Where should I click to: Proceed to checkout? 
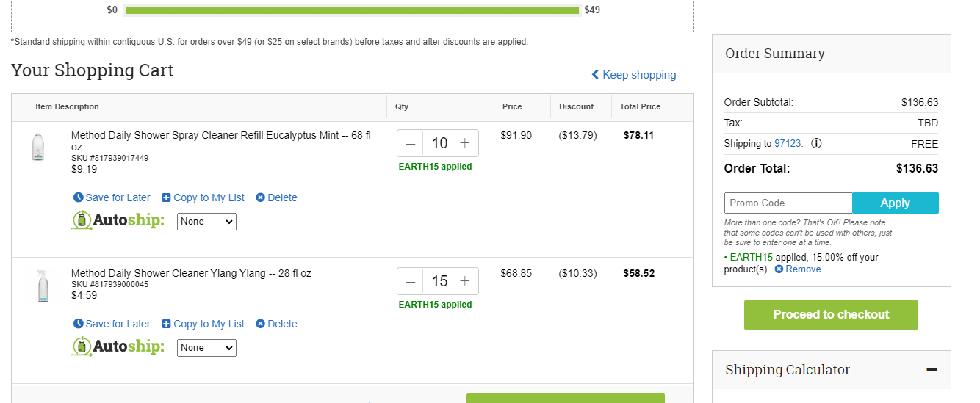point(831,314)
